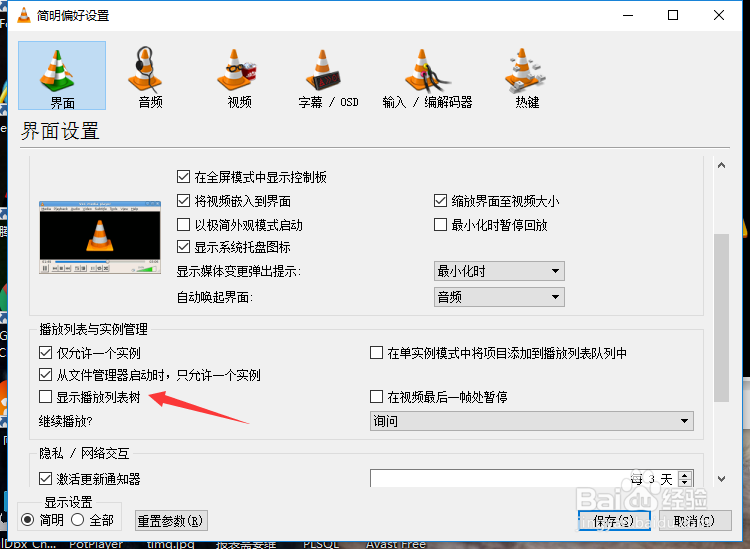
Task: Click the update interval days spin box
Action: point(531,478)
